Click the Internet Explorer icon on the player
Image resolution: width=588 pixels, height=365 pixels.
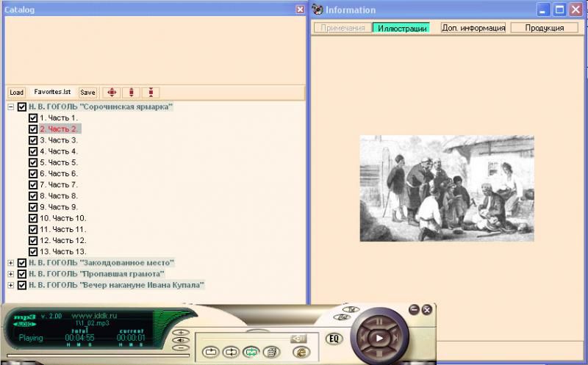point(300,353)
